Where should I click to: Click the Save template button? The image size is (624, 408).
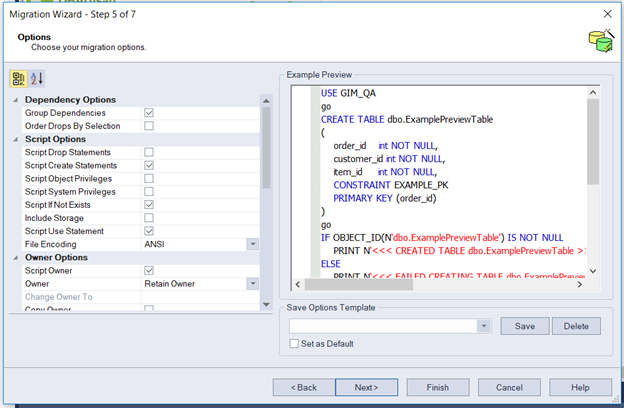[525, 326]
